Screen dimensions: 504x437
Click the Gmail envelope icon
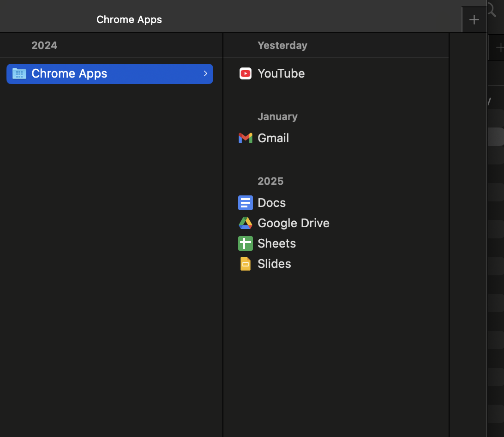pos(246,138)
